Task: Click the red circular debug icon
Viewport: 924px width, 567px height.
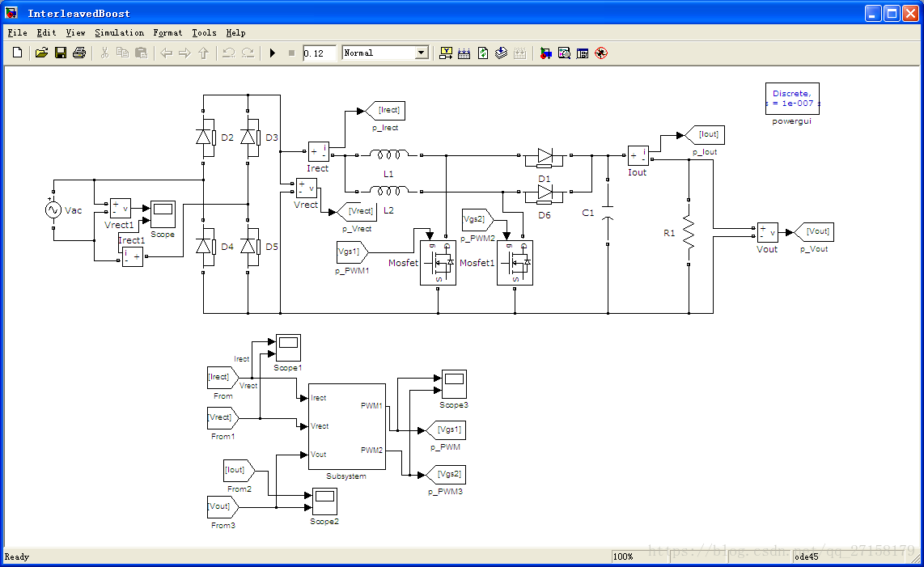Action: tap(601, 53)
